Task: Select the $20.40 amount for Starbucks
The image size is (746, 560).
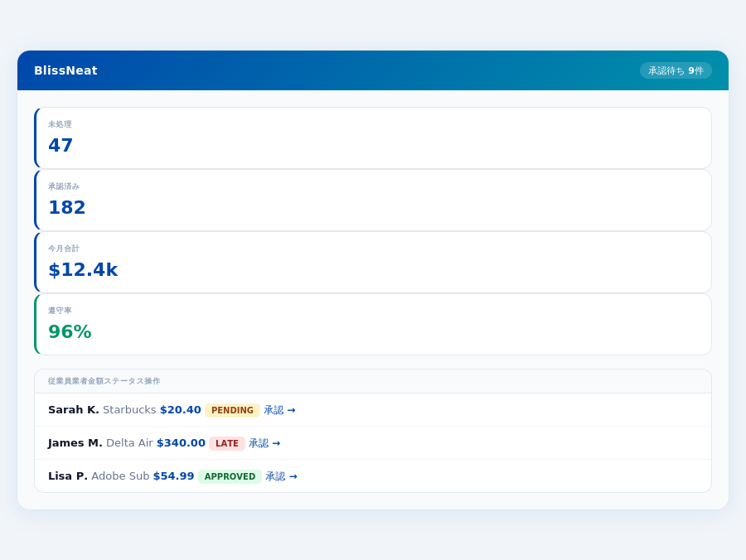Action: (x=180, y=409)
